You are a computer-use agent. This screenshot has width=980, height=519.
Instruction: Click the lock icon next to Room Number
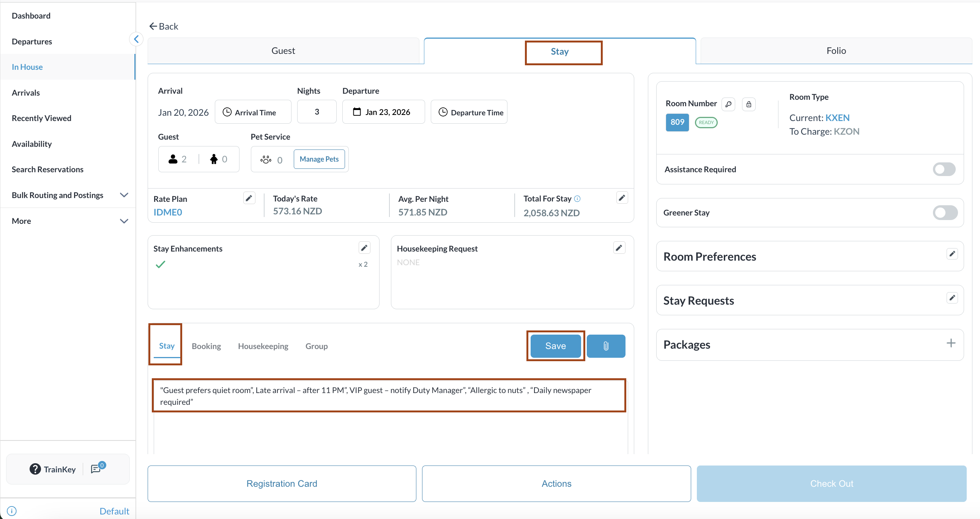(x=748, y=104)
